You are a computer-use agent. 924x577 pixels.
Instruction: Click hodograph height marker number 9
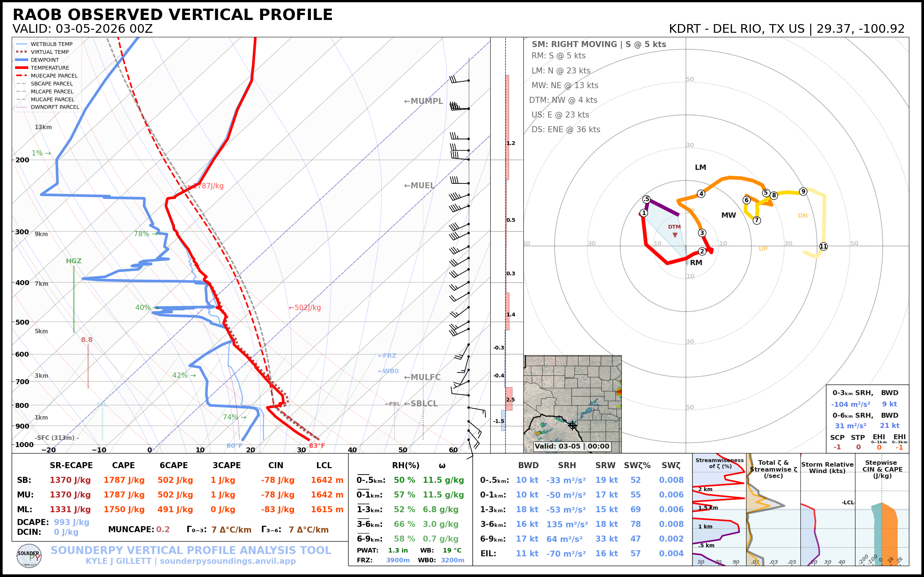(x=803, y=192)
